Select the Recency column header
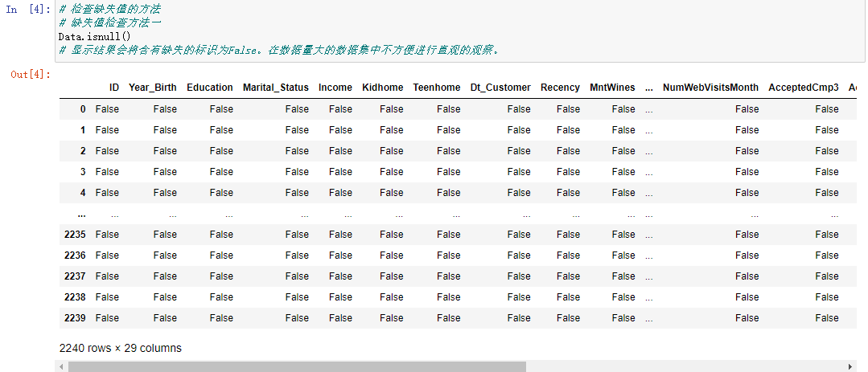Image resolution: width=868 pixels, height=372 pixels. point(560,88)
